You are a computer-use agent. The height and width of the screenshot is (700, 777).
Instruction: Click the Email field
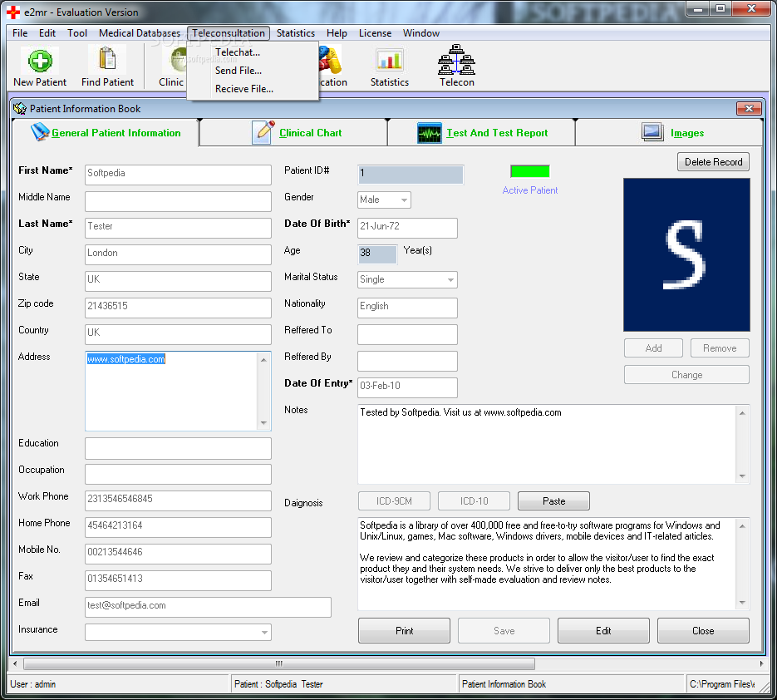[x=208, y=607]
